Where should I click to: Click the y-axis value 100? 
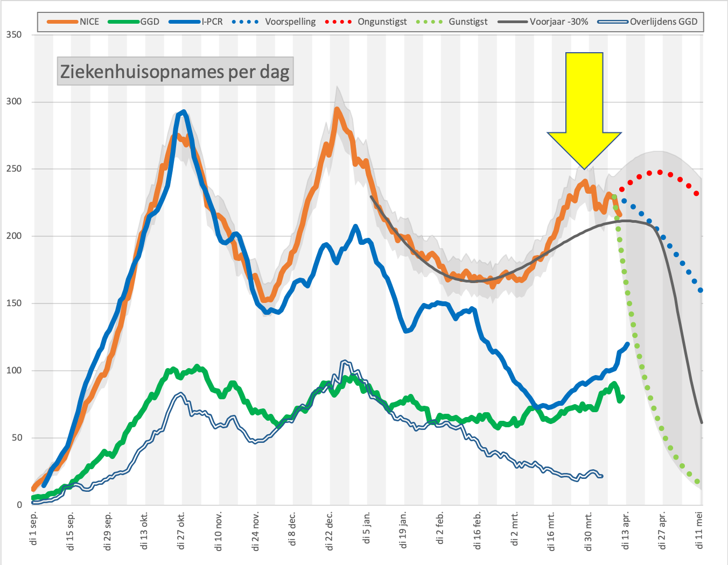tap(14, 371)
